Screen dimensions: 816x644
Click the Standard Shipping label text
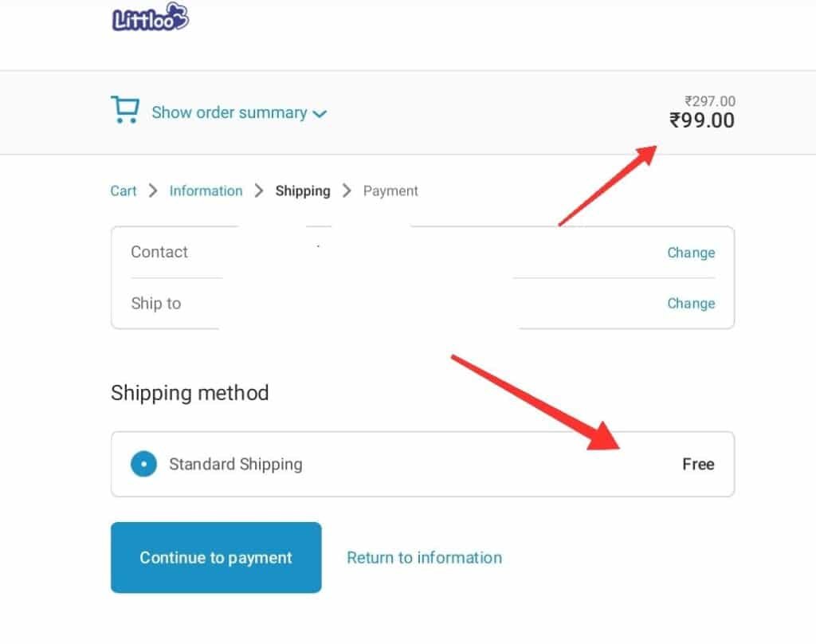pos(236,464)
